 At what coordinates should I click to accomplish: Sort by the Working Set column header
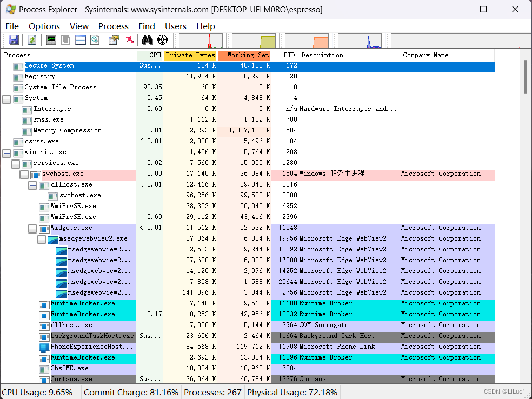(x=244, y=55)
